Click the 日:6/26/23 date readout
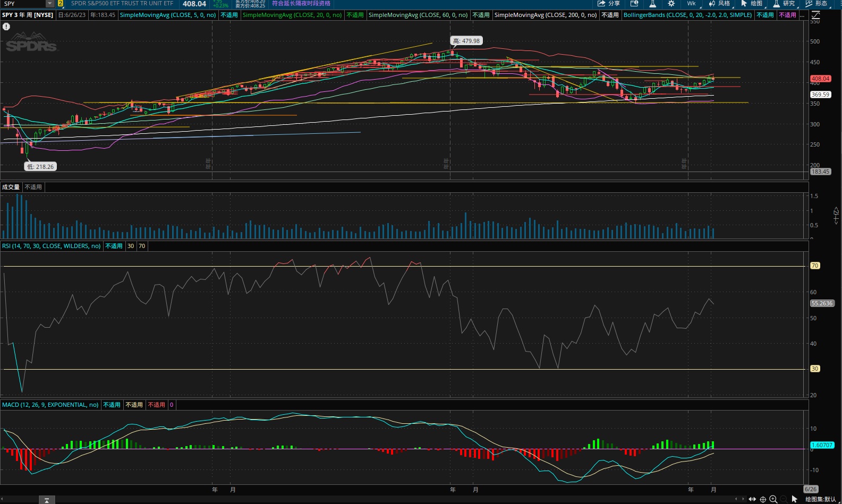842x504 pixels. click(72, 15)
